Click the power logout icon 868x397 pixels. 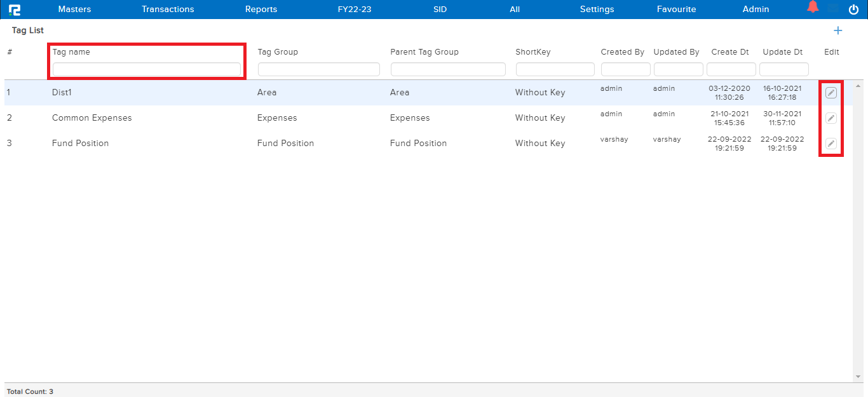coord(853,10)
